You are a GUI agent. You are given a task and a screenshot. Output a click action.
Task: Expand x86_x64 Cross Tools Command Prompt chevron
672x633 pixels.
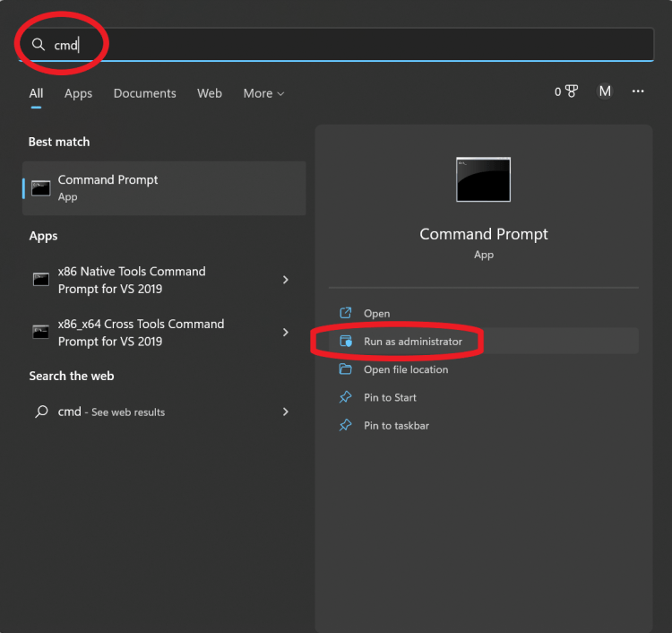[286, 333]
